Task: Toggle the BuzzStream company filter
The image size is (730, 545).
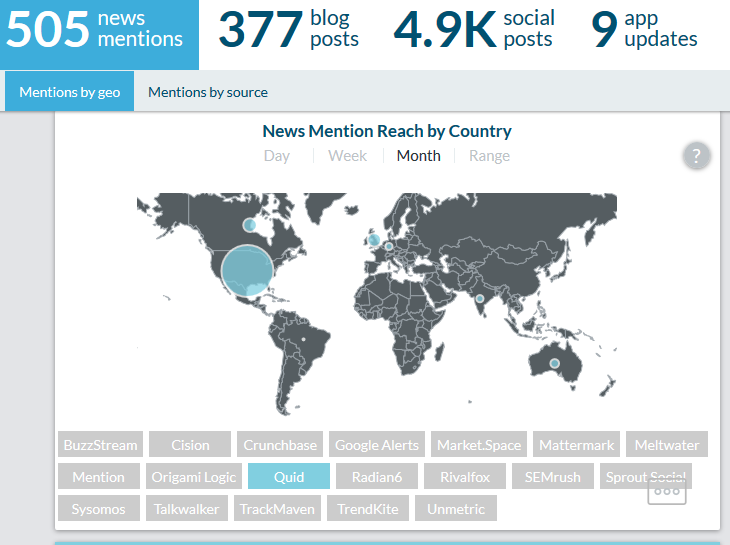Action: [x=100, y=445]
